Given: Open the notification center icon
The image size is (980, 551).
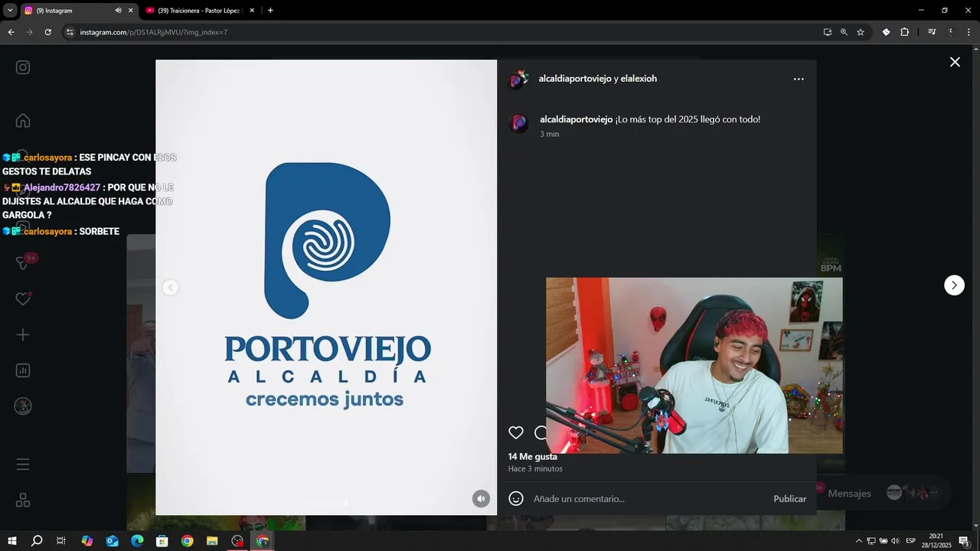Looking at the screenshot, I should 964,541.
